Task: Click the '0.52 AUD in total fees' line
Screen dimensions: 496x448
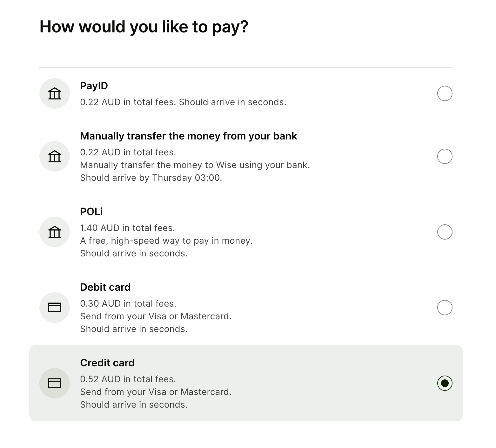Action: point(128,379)
